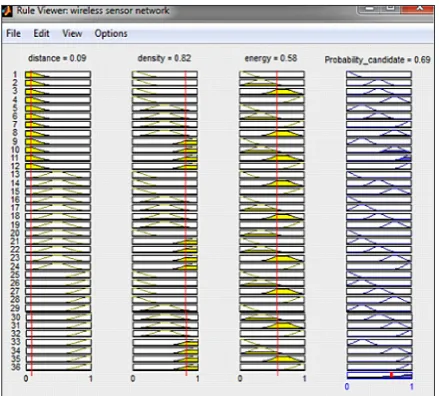Select rule number 8
The height and width of the screenshot is (396, 439).
coord(15,133)
